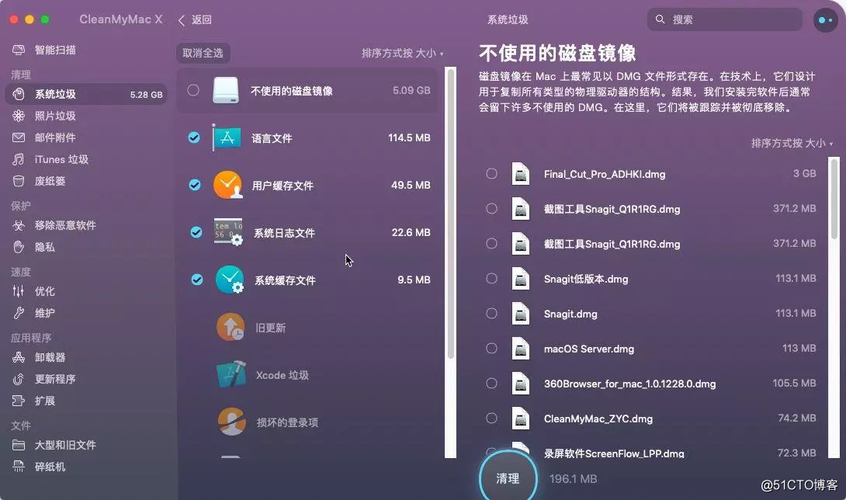Click Final_Cut_Pro_ADHKI.dmg file icon
Viewport: 846px width, 500px height.
tap(521, 174)
